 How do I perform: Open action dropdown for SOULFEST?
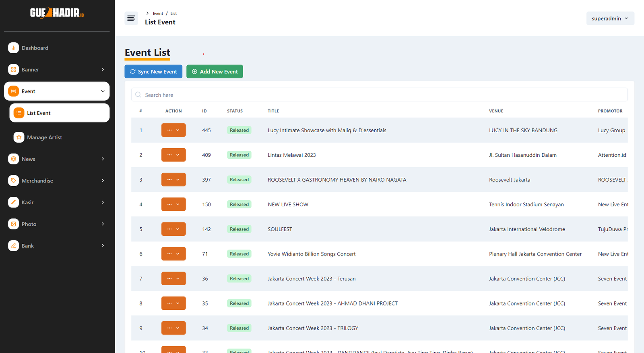(173, 229)
